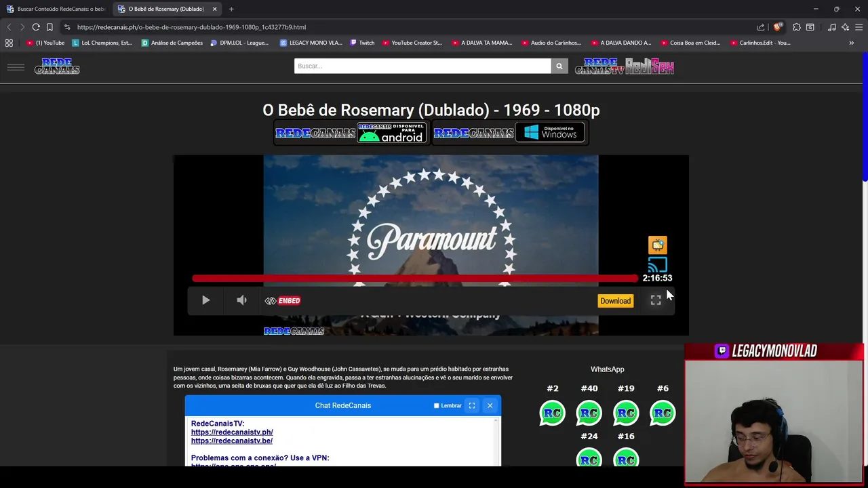The width and height of the screenshot is (868, 488).
Task: Open the redecanaistv.be link in chat
Action: point(232,441)
